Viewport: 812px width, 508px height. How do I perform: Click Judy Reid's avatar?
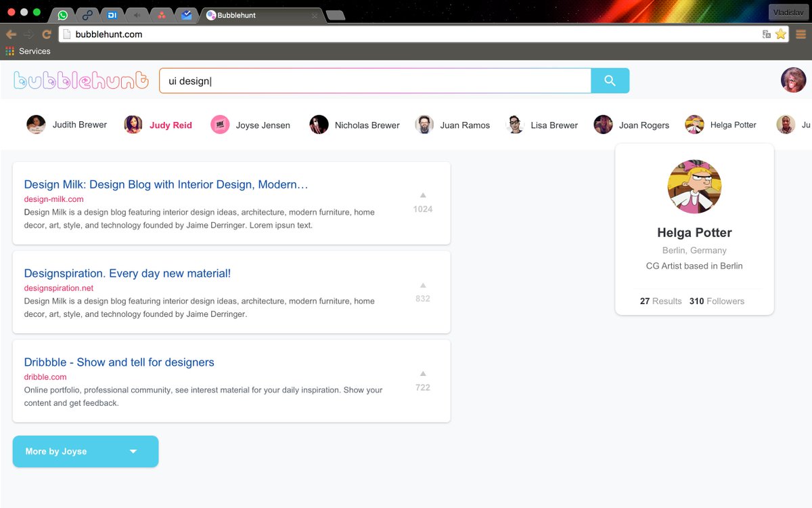133,125
